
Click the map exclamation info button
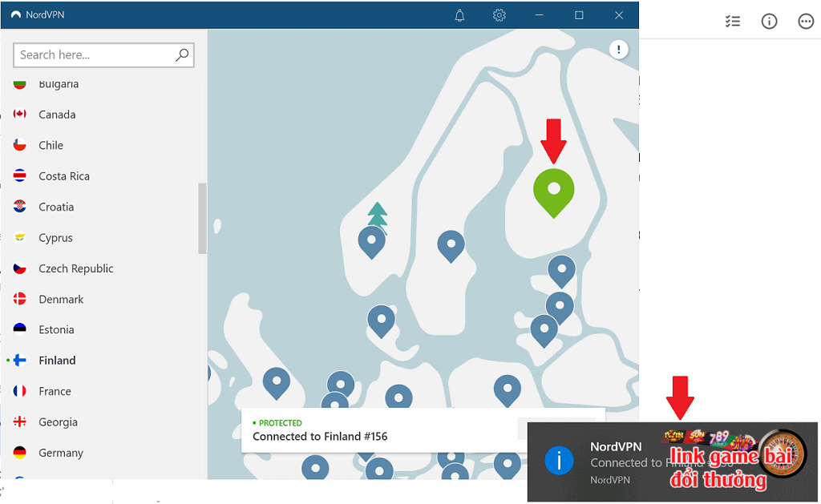point(618,50)
